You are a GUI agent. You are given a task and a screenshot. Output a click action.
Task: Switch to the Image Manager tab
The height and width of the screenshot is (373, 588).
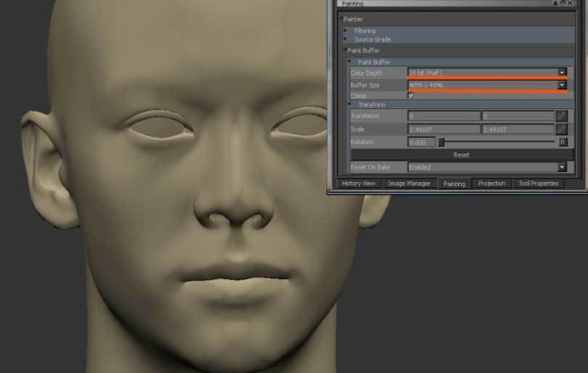(409, 184)
